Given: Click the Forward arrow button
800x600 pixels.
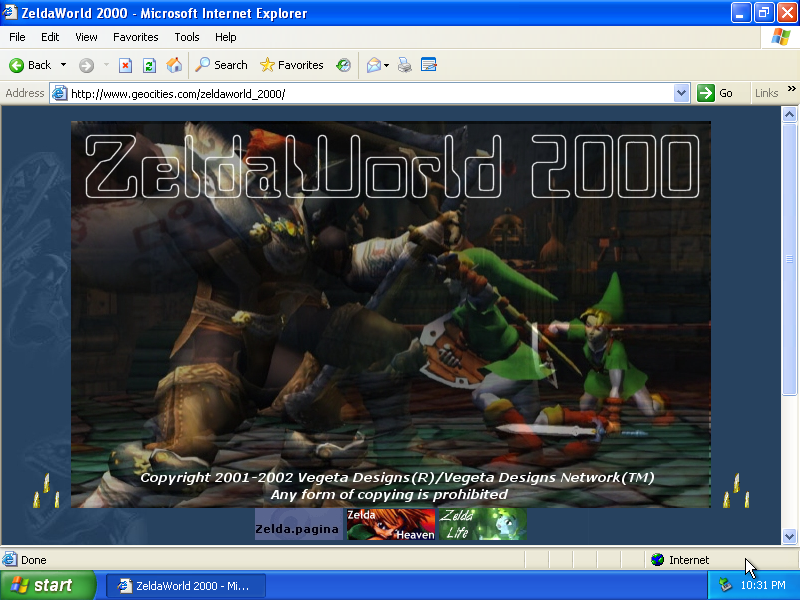Looking at the screenshot, I should pyautogui.click(x=86, y=65).
